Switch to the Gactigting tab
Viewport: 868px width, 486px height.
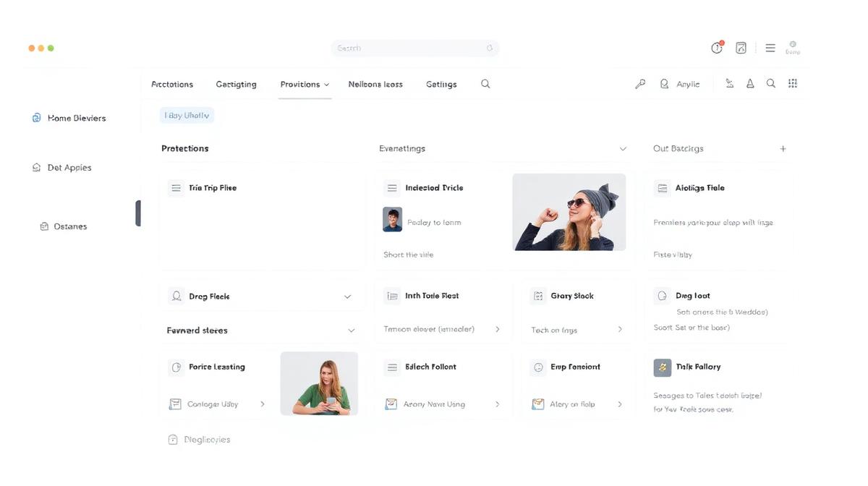tap(236, 85)
